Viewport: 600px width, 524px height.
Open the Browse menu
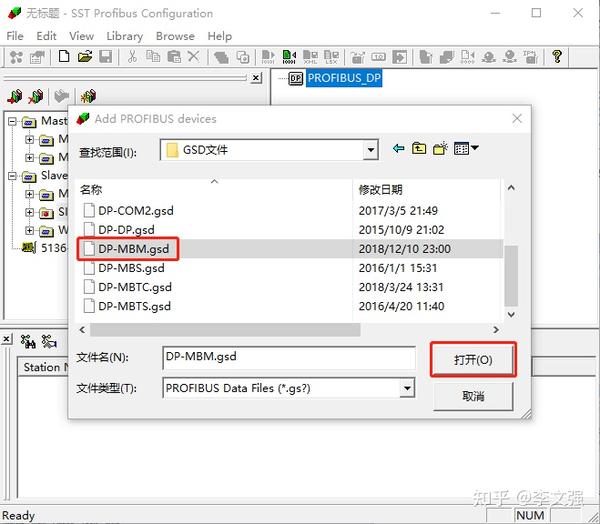[175, 36]
